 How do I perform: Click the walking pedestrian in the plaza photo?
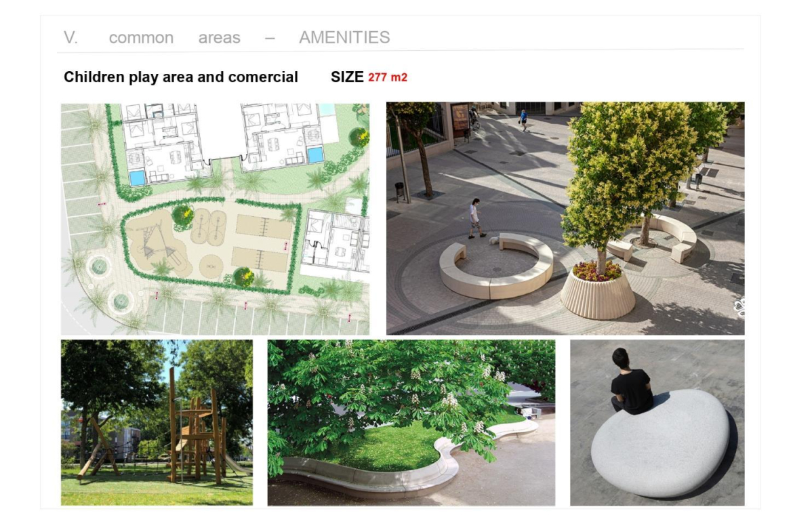(x=475, y=218)
